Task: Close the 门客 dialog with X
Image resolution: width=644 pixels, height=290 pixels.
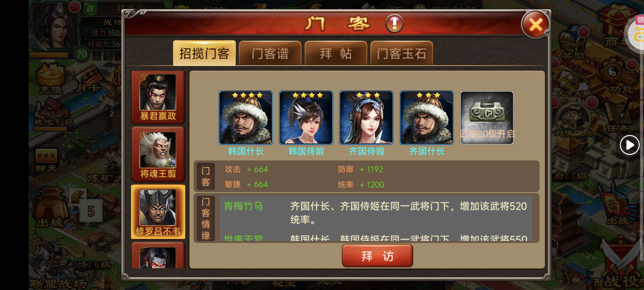Action: pos(535,25)
